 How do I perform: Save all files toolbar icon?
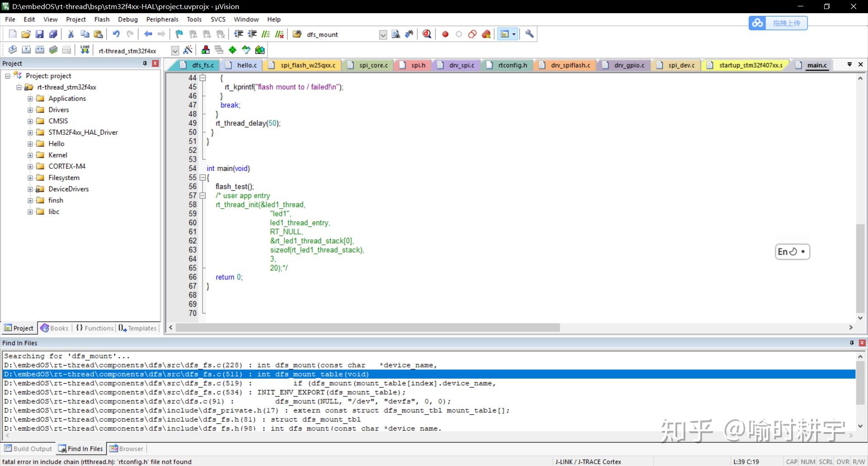(53, 34)
